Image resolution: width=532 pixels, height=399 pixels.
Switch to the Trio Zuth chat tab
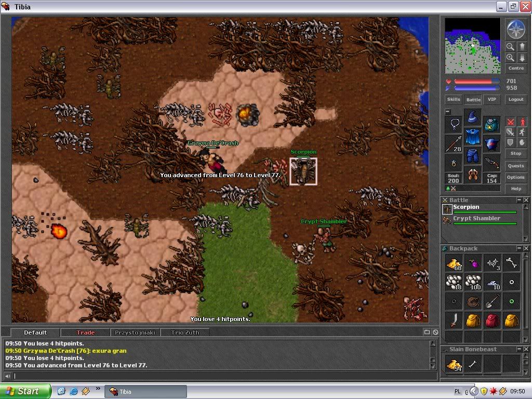coord(185,332)
